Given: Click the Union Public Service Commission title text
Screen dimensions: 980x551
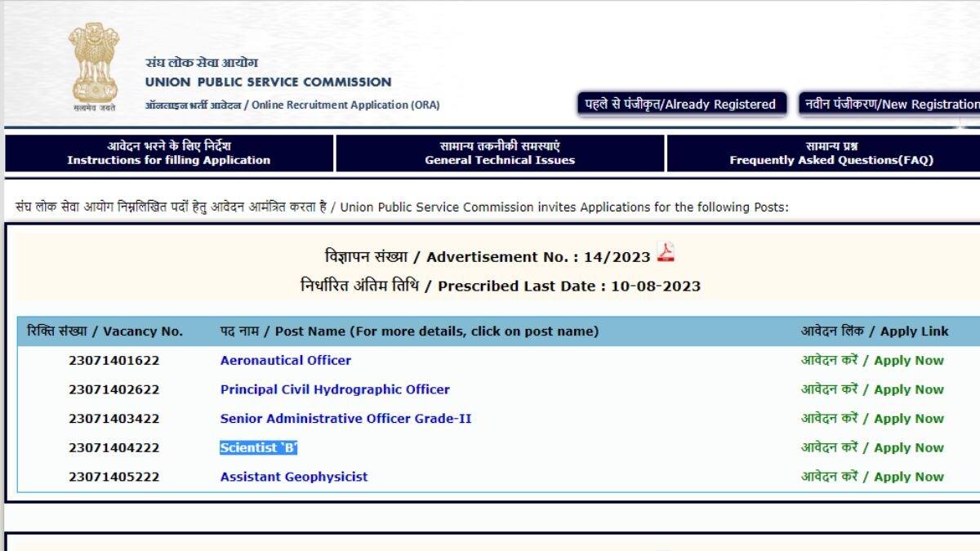Looking at the screenshot, I should coord(268,82).
